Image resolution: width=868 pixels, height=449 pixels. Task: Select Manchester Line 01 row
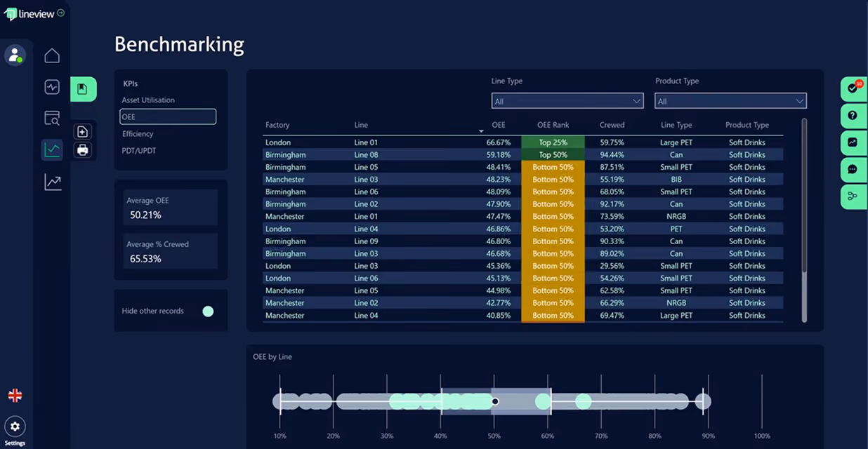(x=522, y=217)
